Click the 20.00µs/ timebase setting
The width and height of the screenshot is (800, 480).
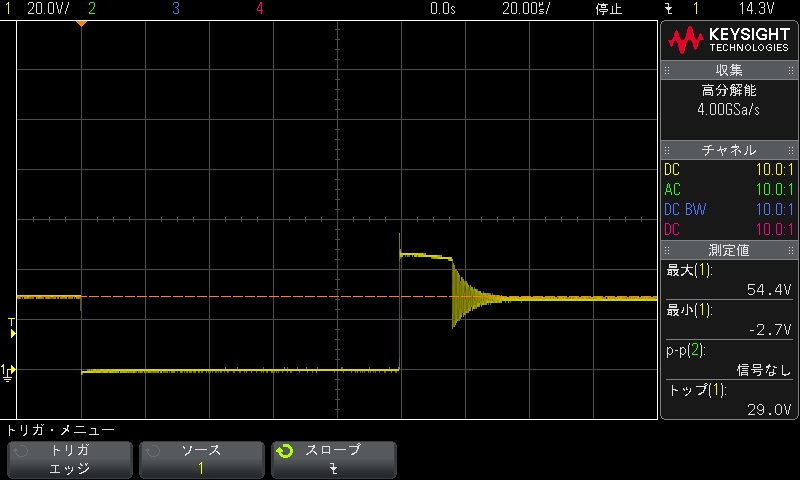point(527,8)
